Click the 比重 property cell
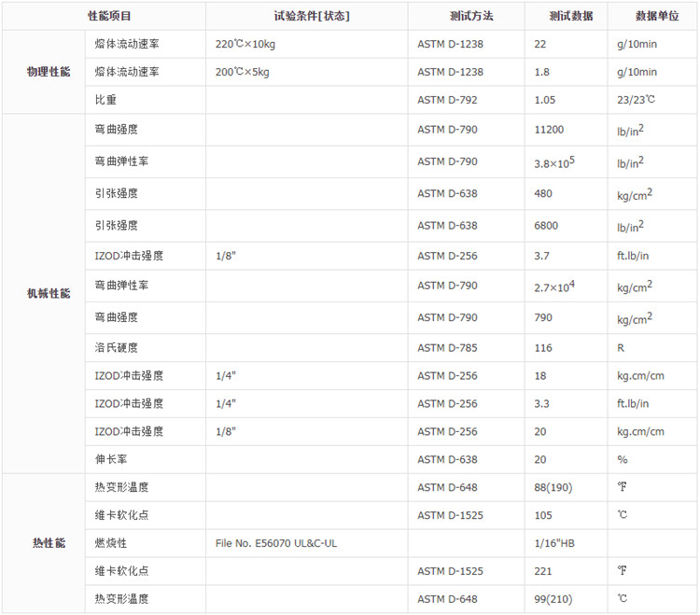The image size is (700, 615). 105,100
